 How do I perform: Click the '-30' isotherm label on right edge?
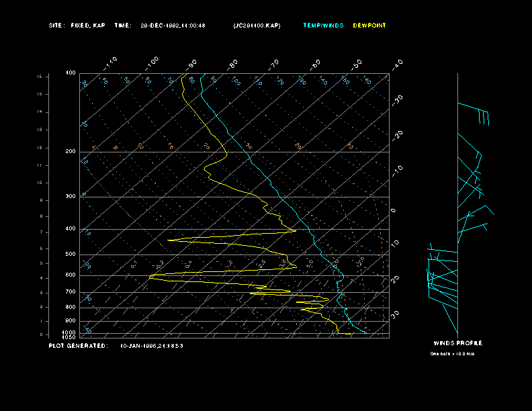click(x=397, y=100)
